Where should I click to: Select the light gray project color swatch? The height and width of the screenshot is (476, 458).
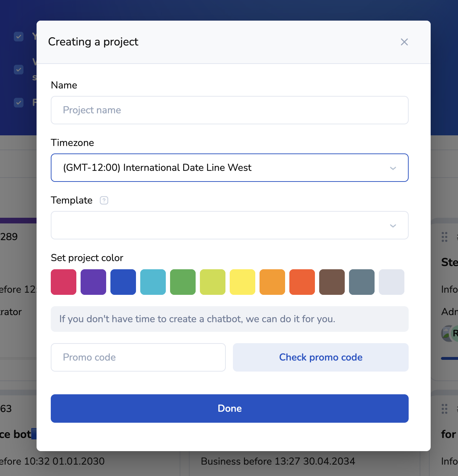(392, 282)
